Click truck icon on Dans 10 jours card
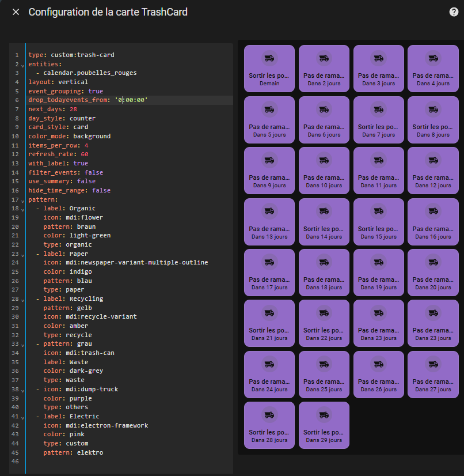Screen dimensions: 464x476 tap(324, 160)
